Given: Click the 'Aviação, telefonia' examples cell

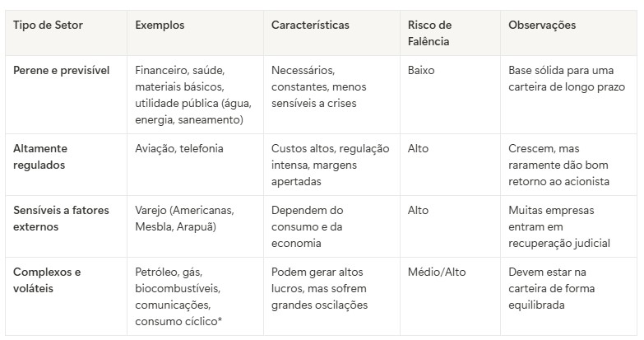Looking at the screenshot, I should (x=179, y=149).
